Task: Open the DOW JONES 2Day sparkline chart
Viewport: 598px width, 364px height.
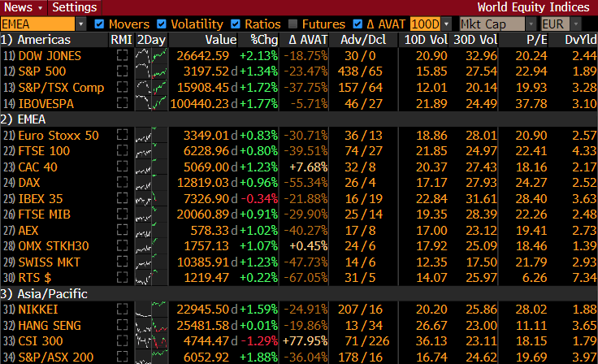Action: click(x=151, y=56)
